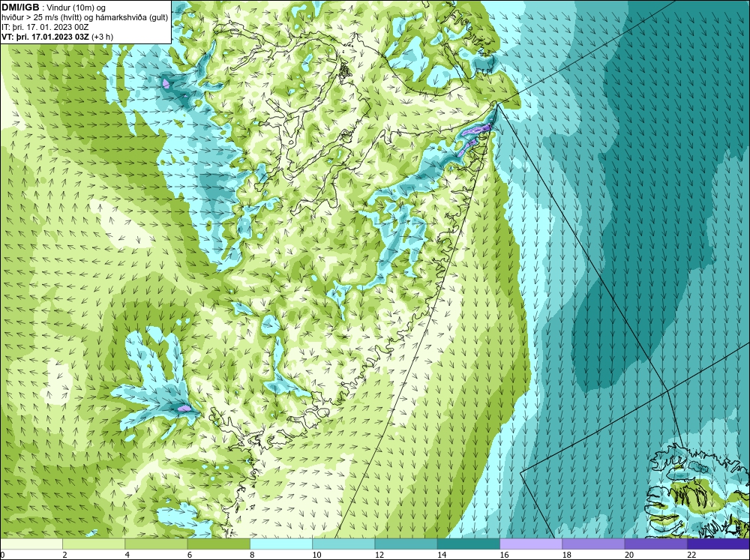Viewport: 750px width, 560px height.
Task: Click the 20–22 m/s violet legend swatch
Action: coord(655,544)
